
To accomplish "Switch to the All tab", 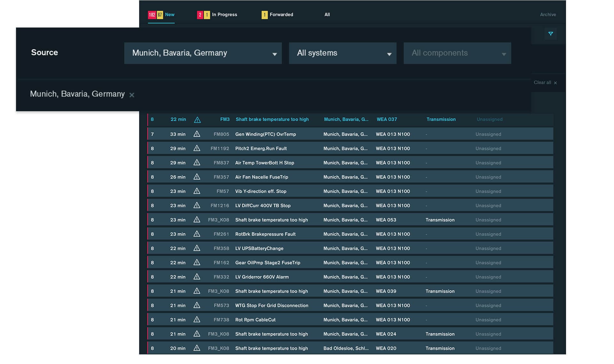I will pyautogui.click(x=327, y=15).
